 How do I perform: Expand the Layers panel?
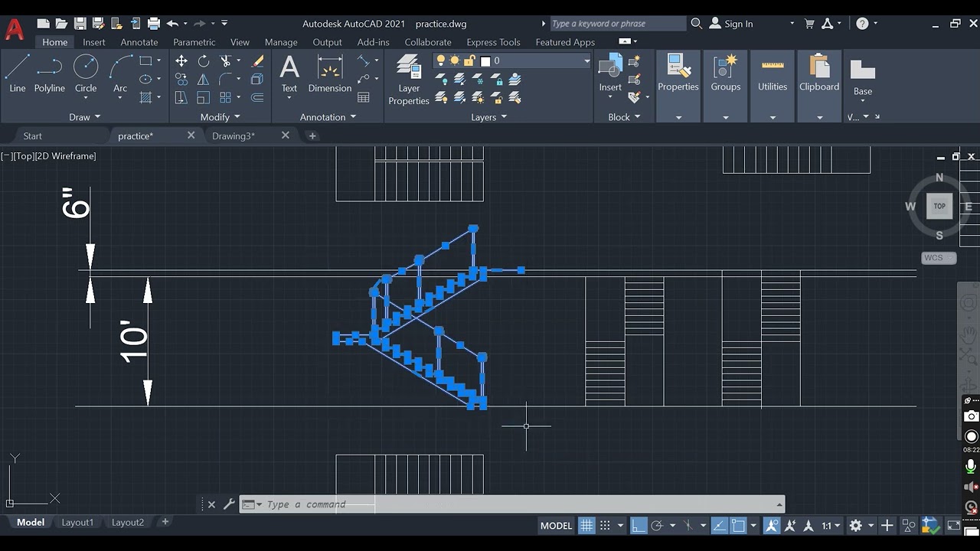pyautogui.click(x=488, y=117)
